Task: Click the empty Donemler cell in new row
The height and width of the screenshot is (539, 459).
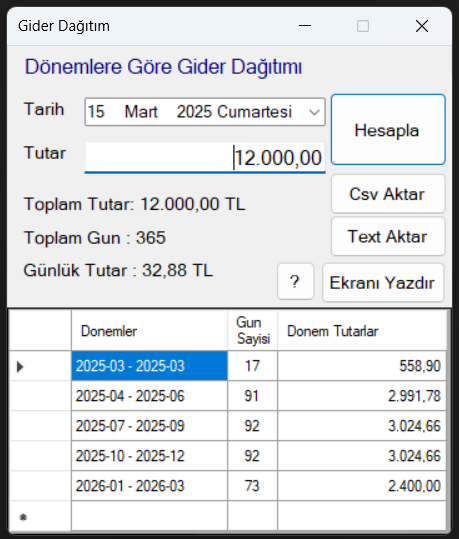Action: pyautogui.click(x=149, y=516)
